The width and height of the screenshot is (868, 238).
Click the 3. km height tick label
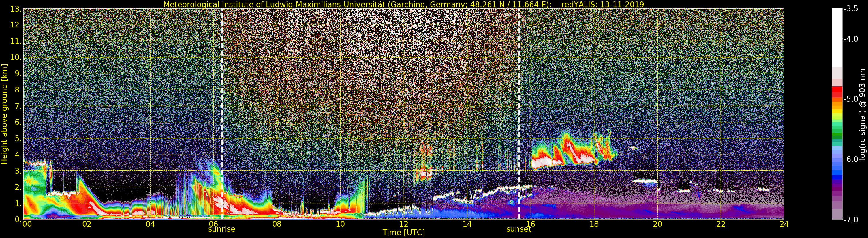pyautogui.click(x=18, y=171)
